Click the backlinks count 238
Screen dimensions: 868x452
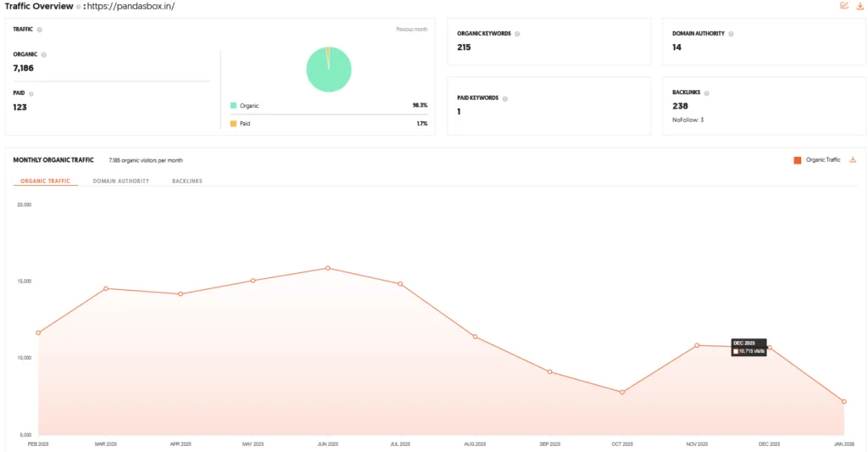click(681, 106)
